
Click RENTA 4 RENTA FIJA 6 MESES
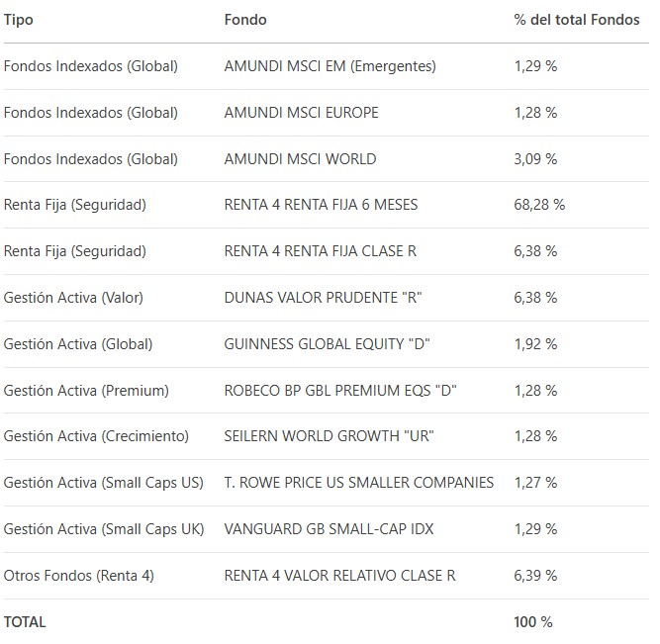[x=321, y=205]
